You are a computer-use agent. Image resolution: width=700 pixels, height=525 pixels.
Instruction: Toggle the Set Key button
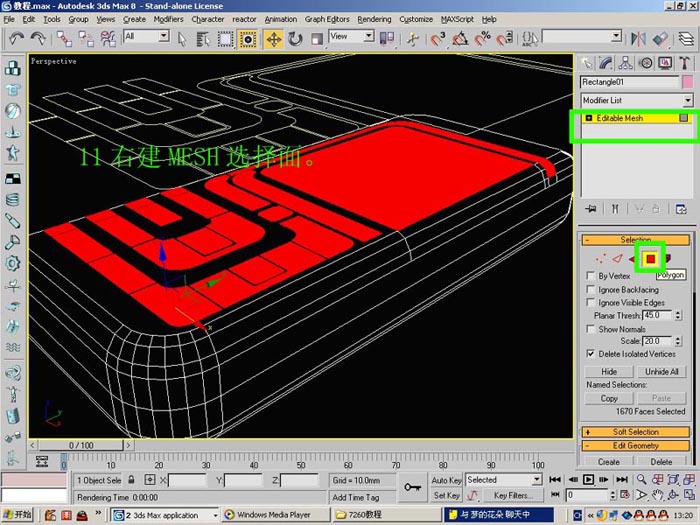coord(446,495)
